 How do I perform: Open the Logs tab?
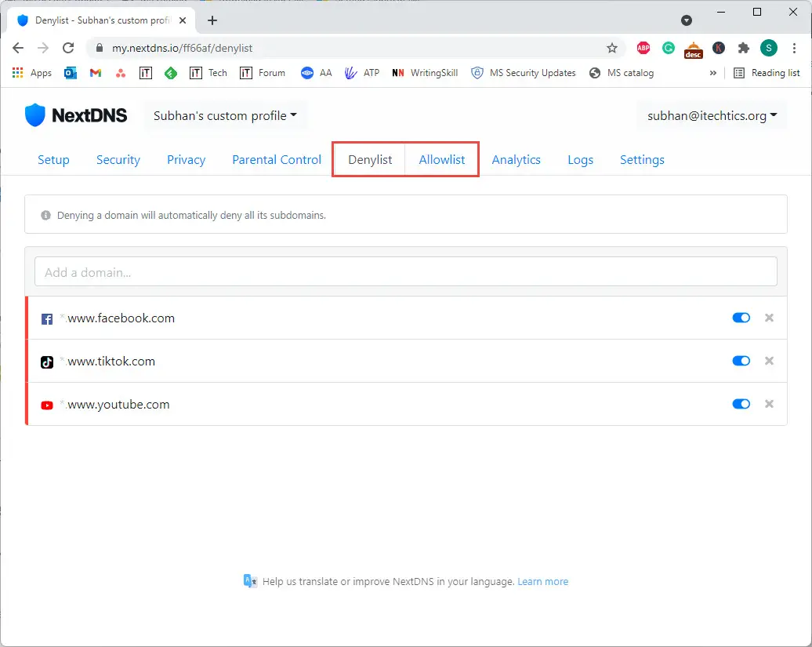pos(580,159)
